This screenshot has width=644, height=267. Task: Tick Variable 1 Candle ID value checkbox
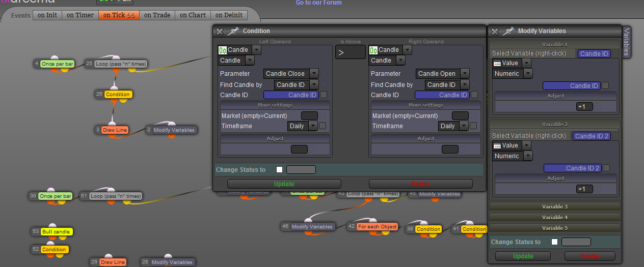pyautogui.click(x=605, y=85)
